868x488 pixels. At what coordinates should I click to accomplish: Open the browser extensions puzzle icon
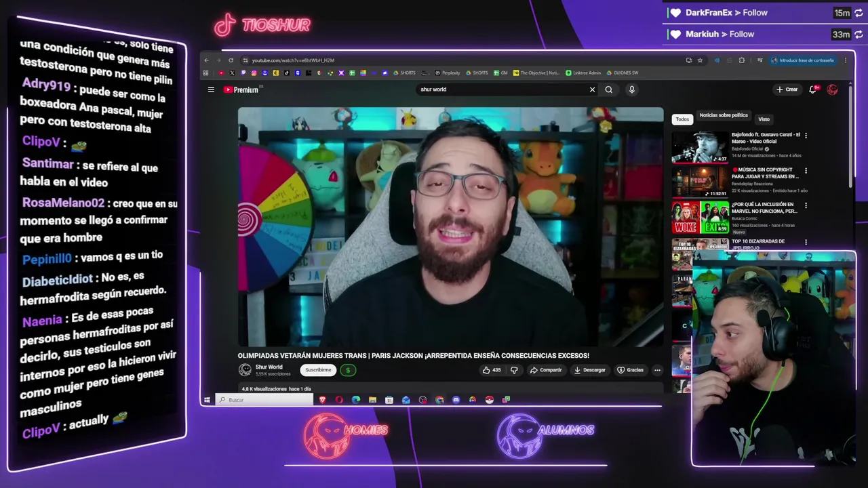click(x=742, y=60)
